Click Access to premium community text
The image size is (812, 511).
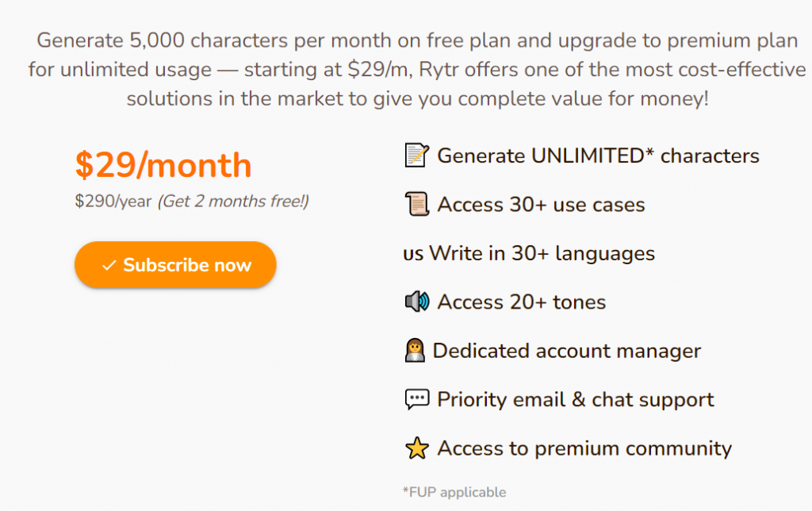pyautogui.click(x=584, y=448)
